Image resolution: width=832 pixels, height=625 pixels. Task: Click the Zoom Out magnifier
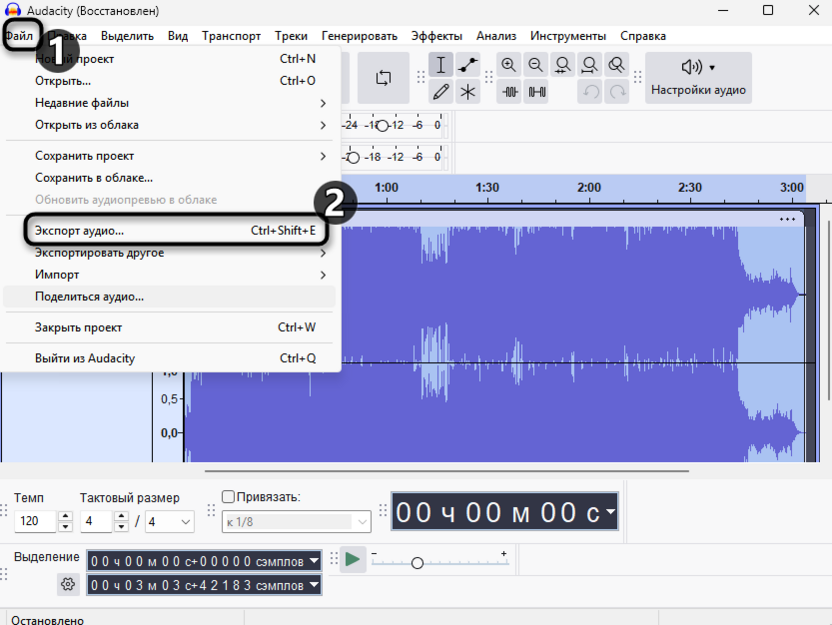click(x=536, y=65)
